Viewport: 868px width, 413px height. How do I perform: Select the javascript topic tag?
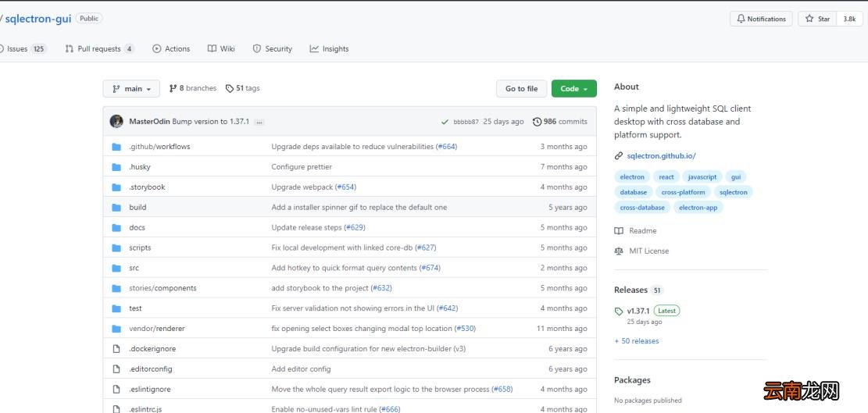pos(702,177)
